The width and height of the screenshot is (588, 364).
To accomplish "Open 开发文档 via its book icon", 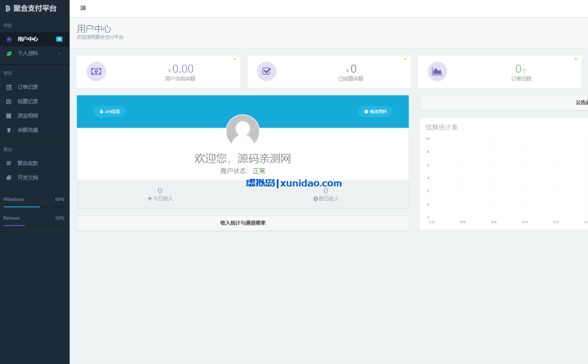I will (8, 177).
